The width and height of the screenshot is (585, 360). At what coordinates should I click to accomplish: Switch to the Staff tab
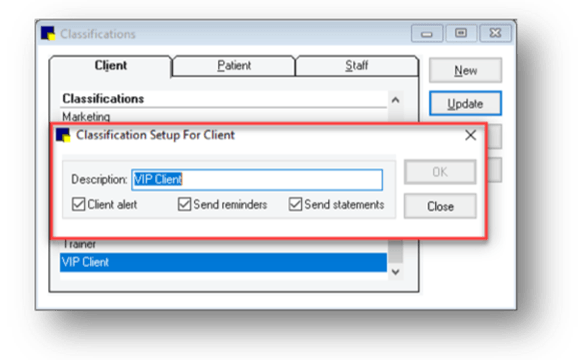click(x=356, y=66)
